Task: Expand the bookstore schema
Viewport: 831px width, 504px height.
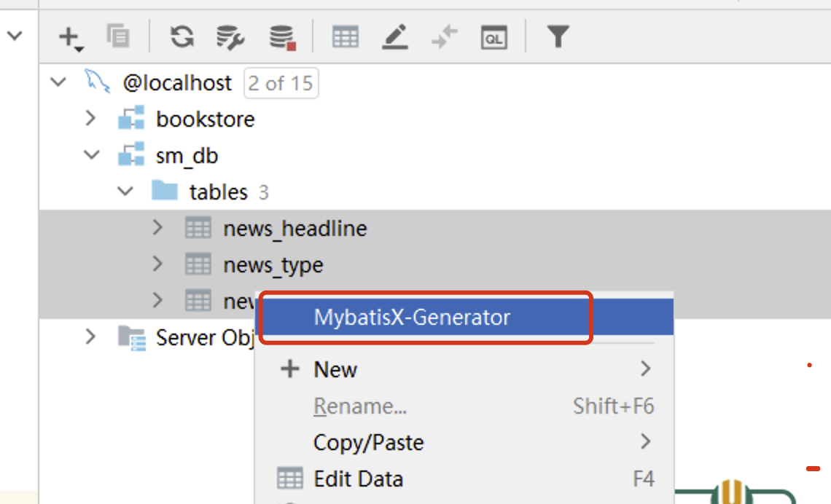Action: click(90, 119)
